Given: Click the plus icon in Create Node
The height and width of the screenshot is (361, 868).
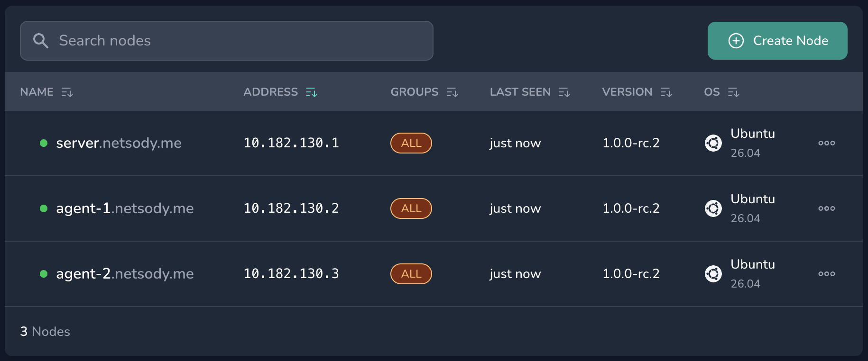Looking at the screenshot, I should [x=736, y=41].
